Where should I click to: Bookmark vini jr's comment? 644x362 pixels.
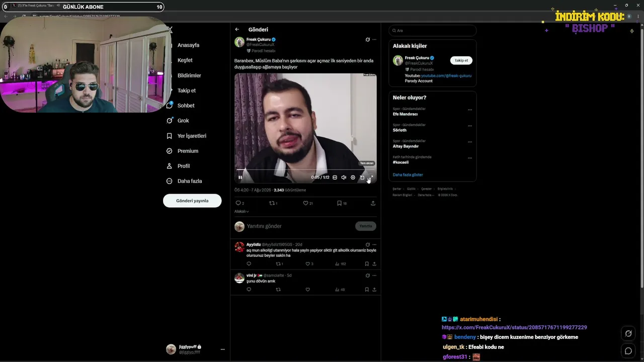[367, 290]
